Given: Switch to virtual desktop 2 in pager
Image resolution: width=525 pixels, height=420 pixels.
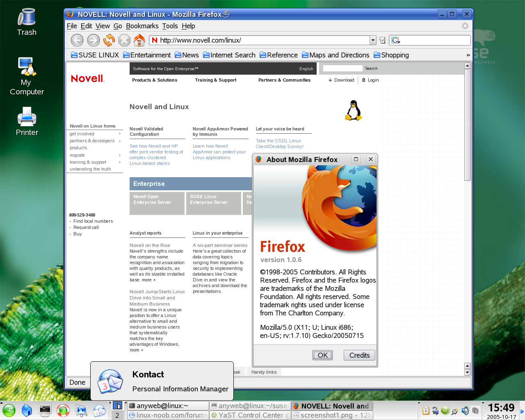Looking at the screenshot, I should pos(117,415).
